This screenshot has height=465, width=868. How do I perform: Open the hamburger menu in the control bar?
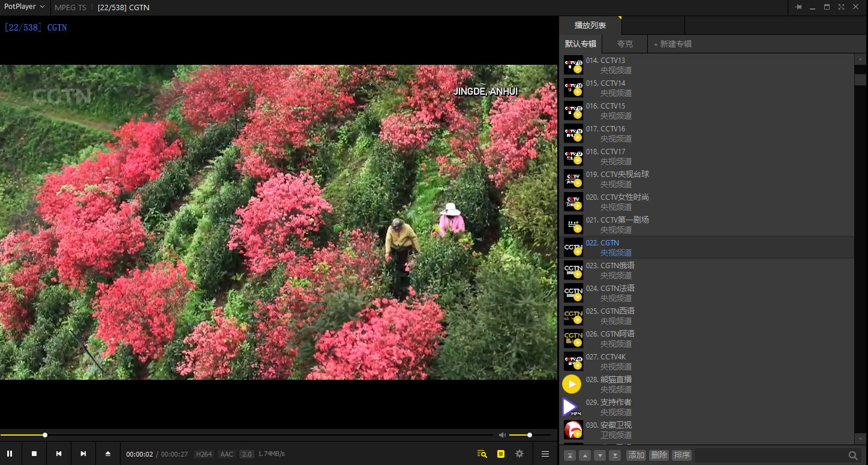tap(545, 454)
